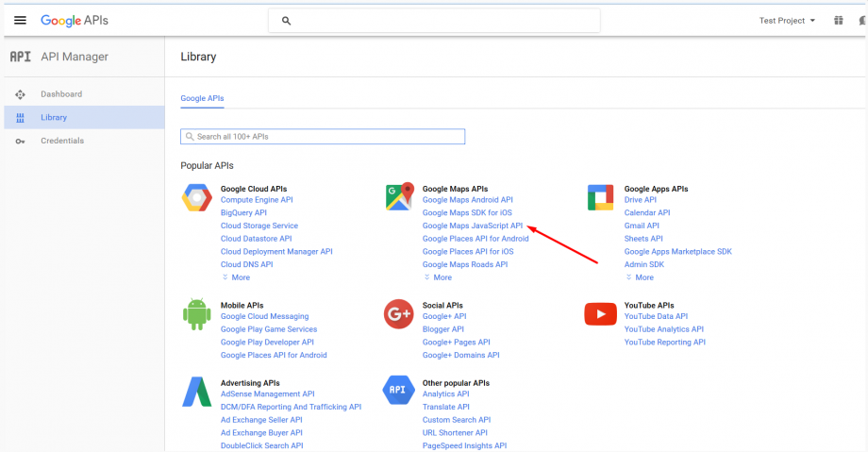
Task: Click the Android Mobile APIs icon
Action: tap(196, 314)
